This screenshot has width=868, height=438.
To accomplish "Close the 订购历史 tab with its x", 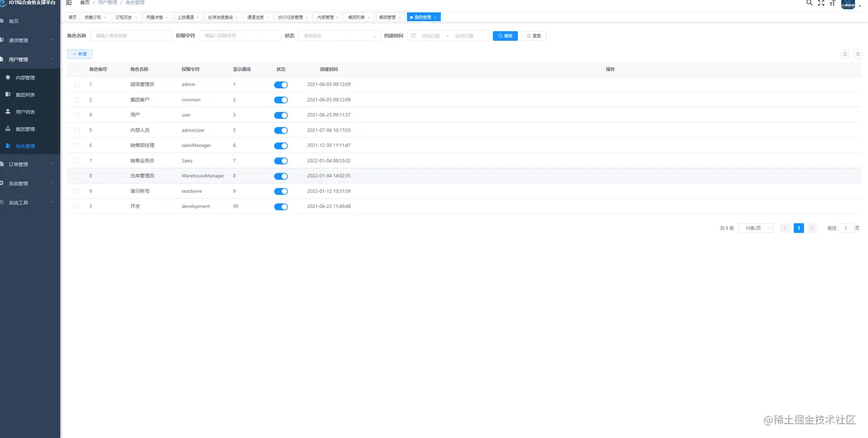I will click(x=137, y=17).
